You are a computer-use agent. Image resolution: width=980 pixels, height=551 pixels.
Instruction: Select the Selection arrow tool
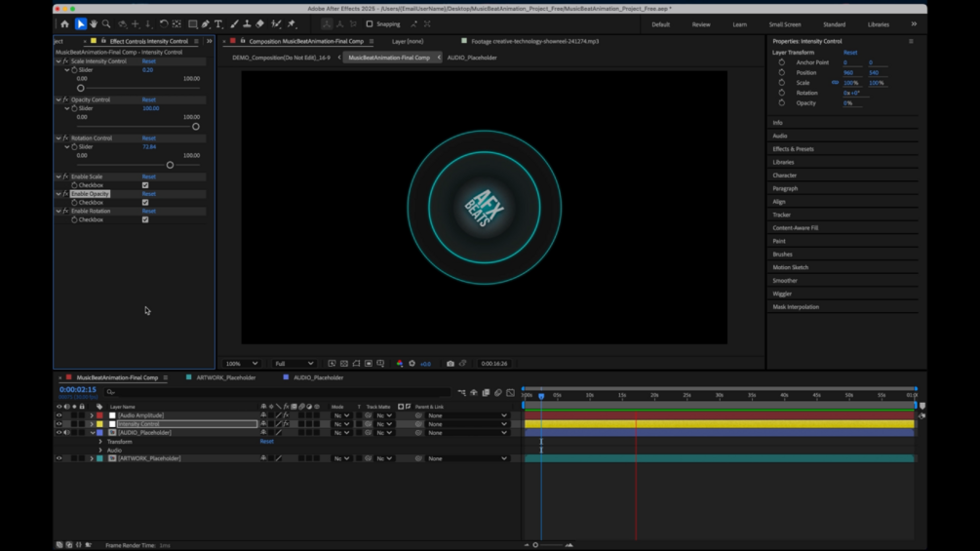click(81, 23)
